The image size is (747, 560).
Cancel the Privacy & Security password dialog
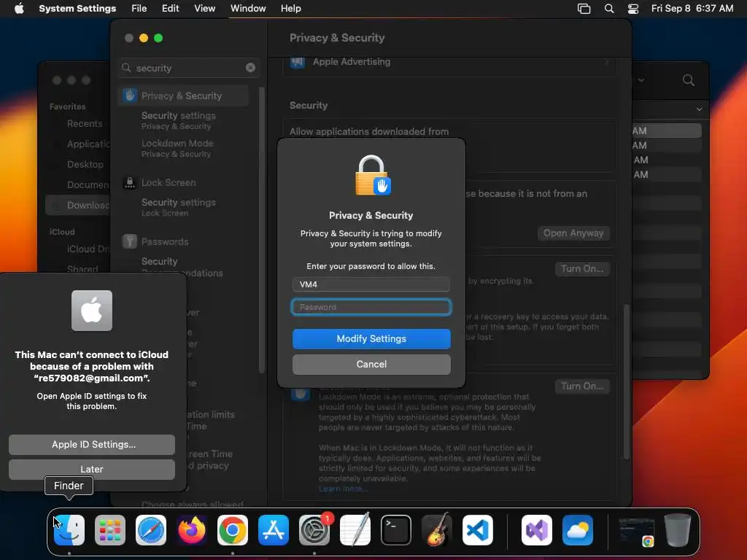tap(371, 365)
